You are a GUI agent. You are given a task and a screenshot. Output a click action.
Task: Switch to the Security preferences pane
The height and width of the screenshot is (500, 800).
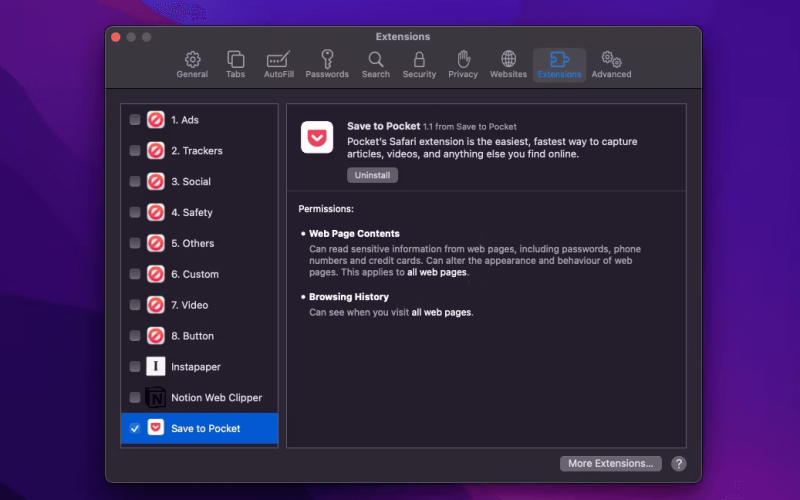(x=419, y=64)
